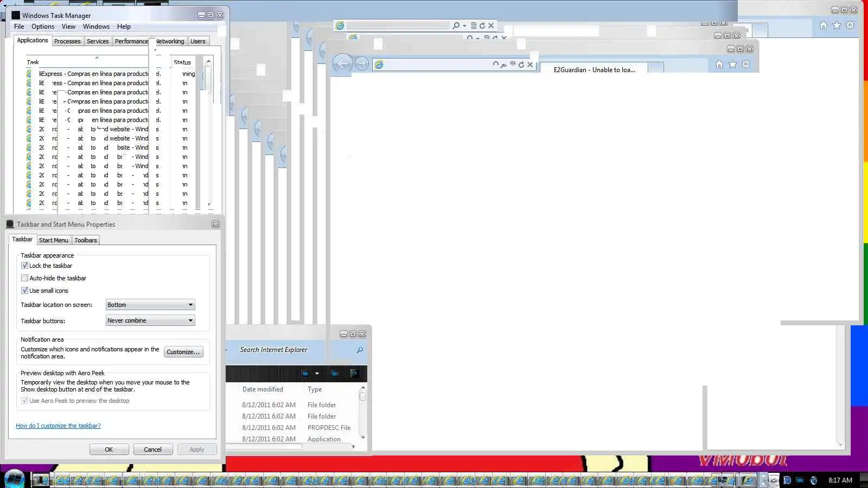
Task: Click the Tools gear in the rearmost IE window
Action: pyautogui.click(x=850, y=25)
